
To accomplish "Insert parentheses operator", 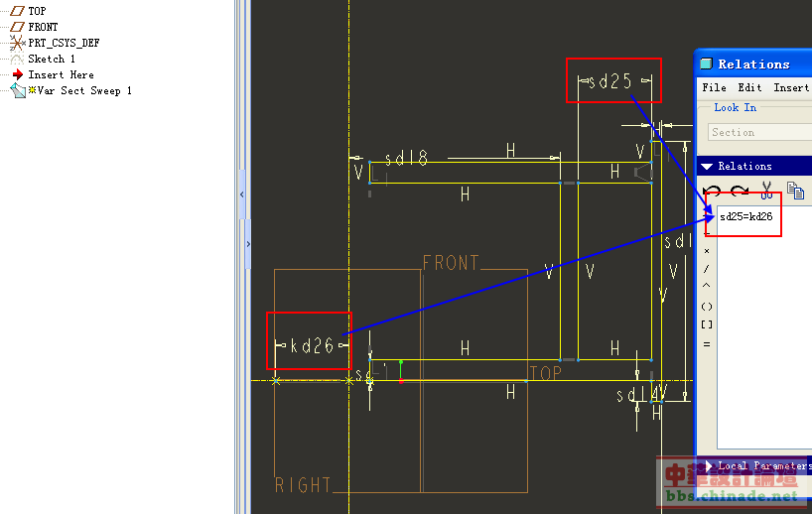I will click(707, 307).
